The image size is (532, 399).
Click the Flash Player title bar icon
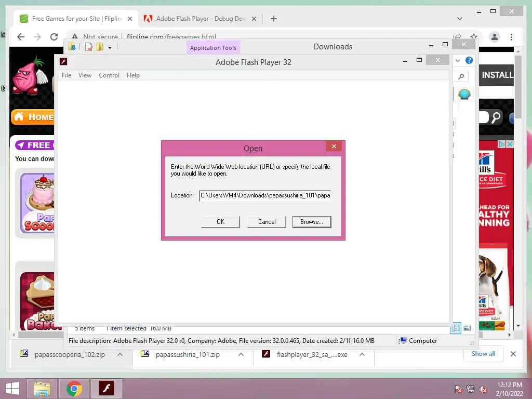(63, 61)
